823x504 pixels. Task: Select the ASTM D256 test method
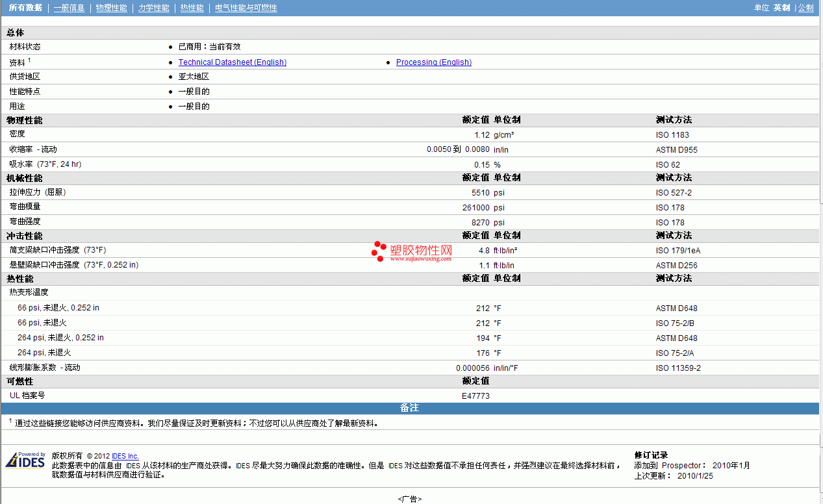click(677, 266)
